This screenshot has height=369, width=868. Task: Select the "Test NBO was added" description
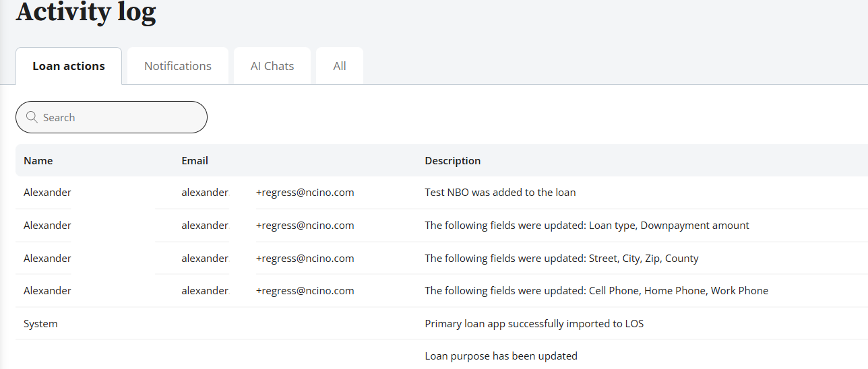tap(500, 193)
